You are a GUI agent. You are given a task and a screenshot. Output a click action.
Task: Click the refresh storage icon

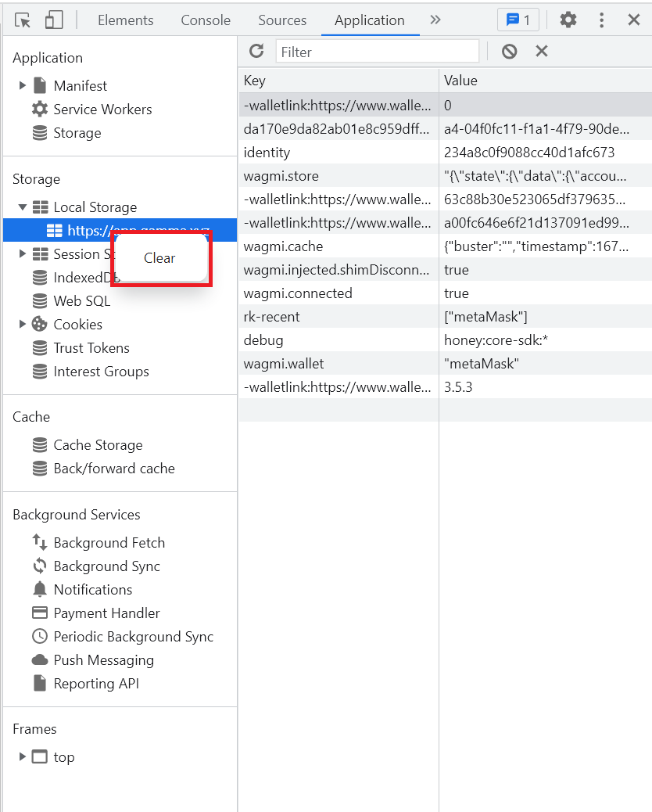tap(256, 52)
